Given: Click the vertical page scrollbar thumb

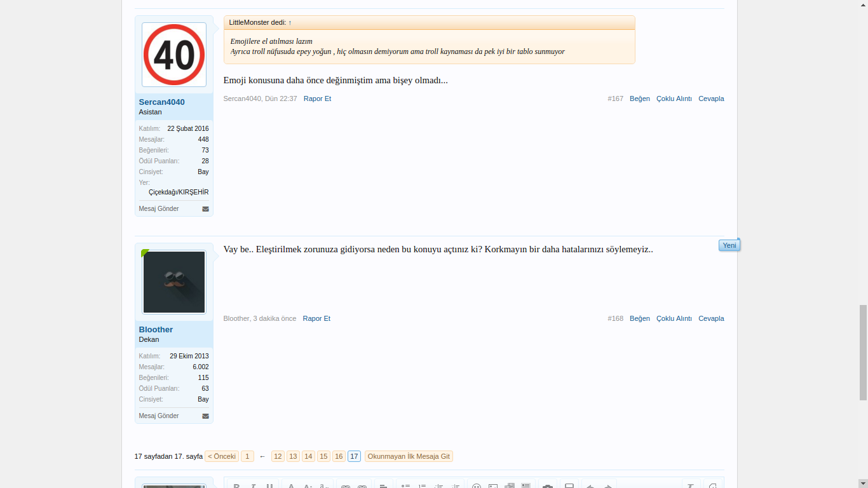Looking at the screenshot, I should tap(863, 353).
